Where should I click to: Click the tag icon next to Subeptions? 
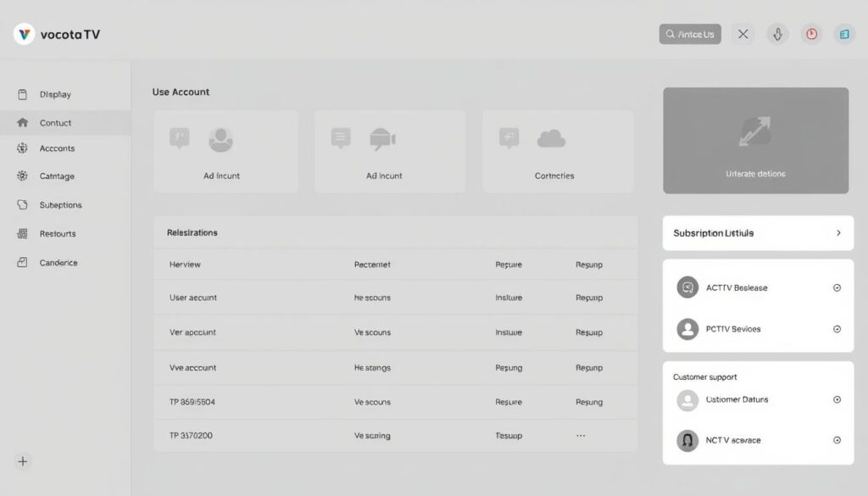coord(22,204)
